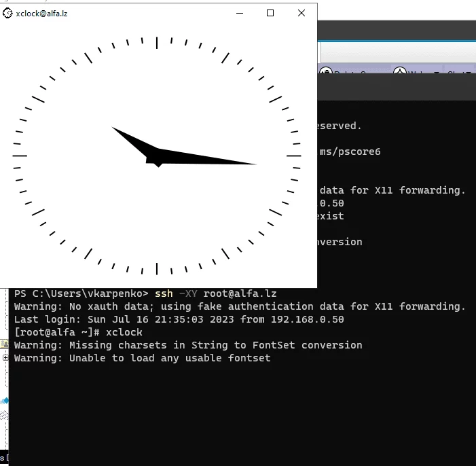Click the 6 o'clock tick mark
Viewport: 476px width, 466px height.
(157, 268)
